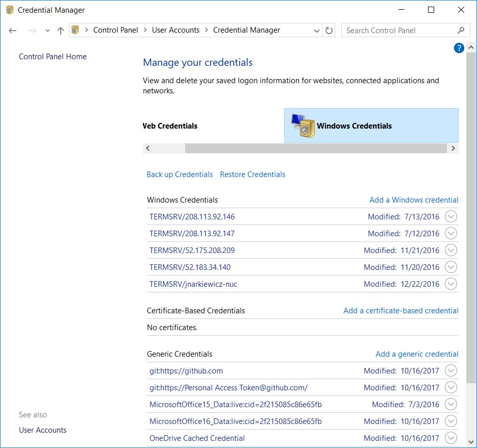
Task: Click the vault icon on the Windows Credentials tab
Action: (x=301, y=125)
